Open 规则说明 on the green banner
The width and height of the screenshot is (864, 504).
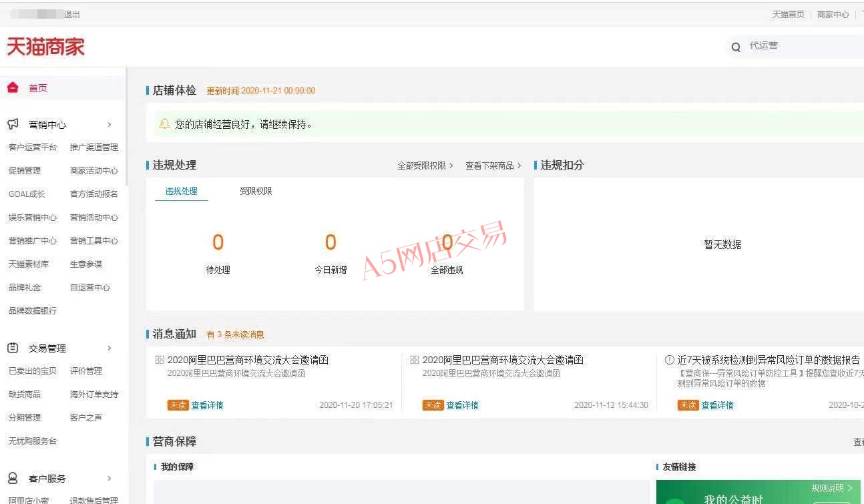[x=832, y=488]
